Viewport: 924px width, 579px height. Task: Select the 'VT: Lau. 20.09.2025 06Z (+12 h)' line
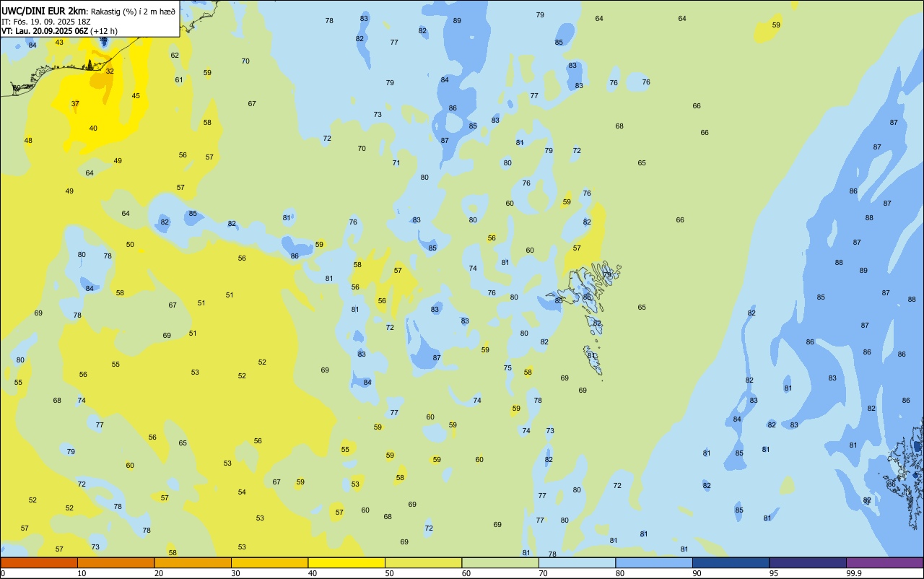coord(59,31)
